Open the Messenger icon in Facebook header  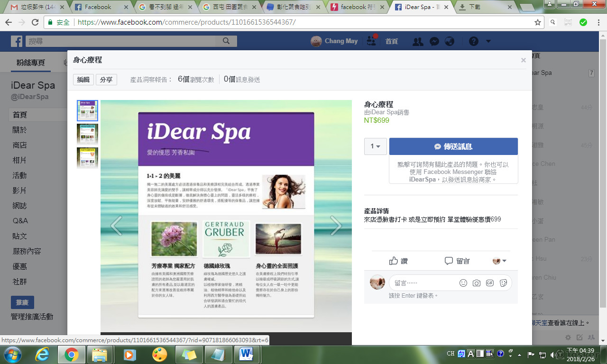434,42
